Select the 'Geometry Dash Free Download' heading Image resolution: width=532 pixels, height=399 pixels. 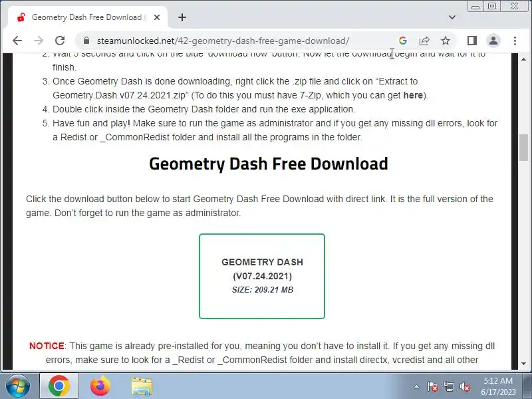pos(269,164)
